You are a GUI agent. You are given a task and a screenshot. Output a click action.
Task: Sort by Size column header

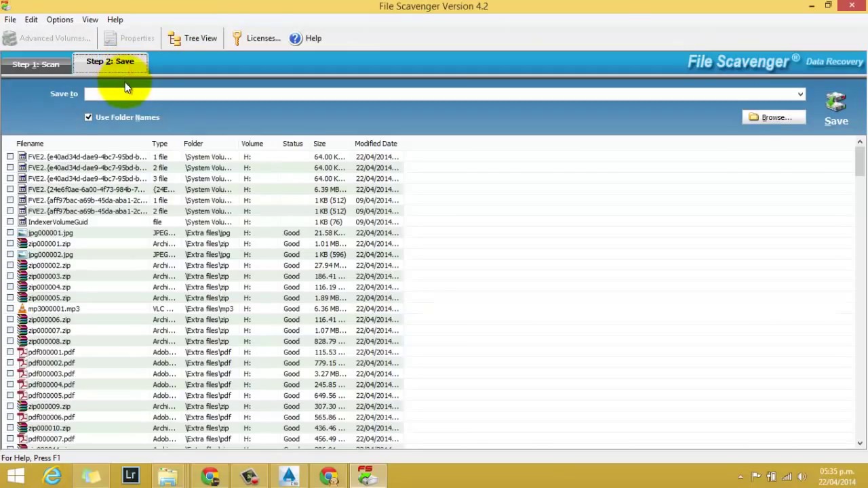[x=319, y=144]
